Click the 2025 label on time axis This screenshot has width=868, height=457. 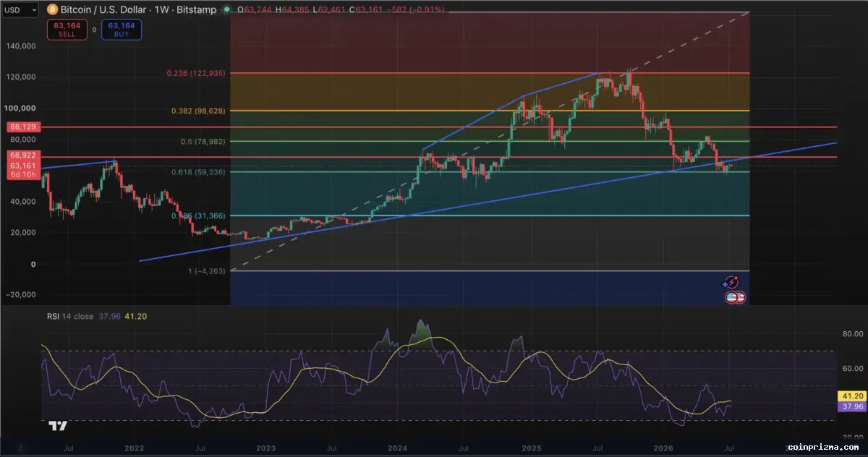pos(532,448)
